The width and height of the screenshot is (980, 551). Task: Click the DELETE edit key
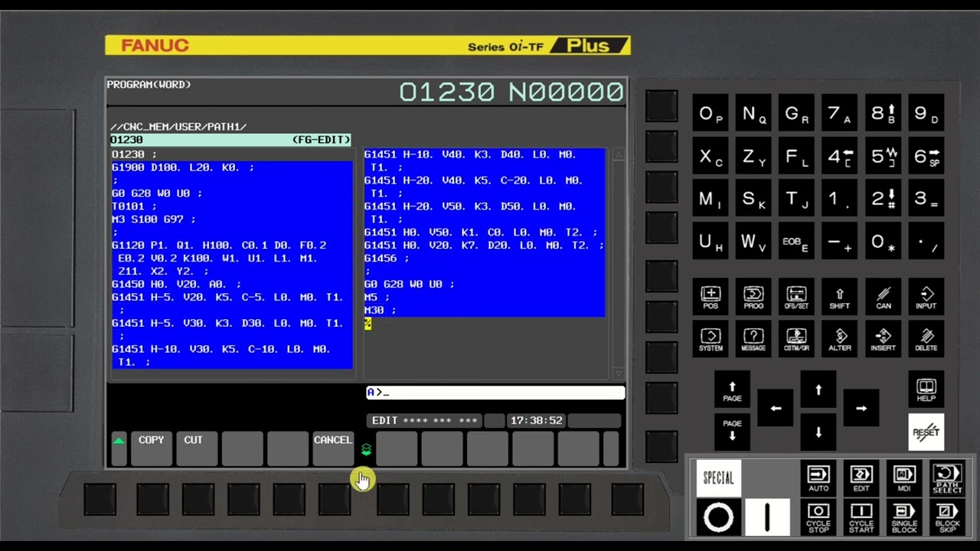(926, 340)
